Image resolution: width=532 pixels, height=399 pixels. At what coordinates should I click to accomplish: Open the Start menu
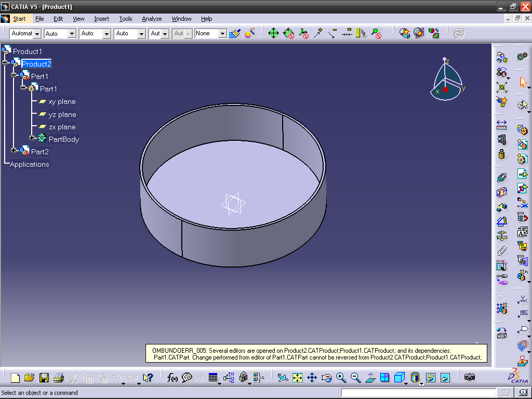click(19, 19)
